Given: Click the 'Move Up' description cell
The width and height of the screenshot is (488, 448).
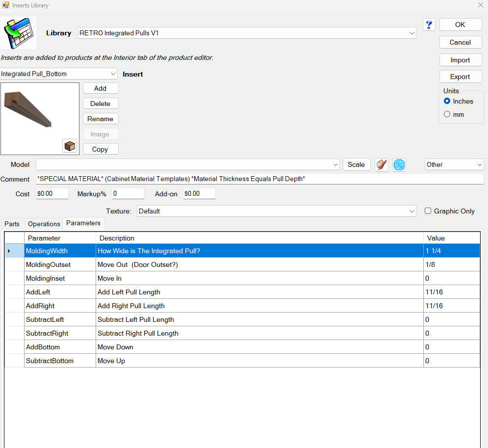Looking at the screenshot, I should [x=259, y=360].
